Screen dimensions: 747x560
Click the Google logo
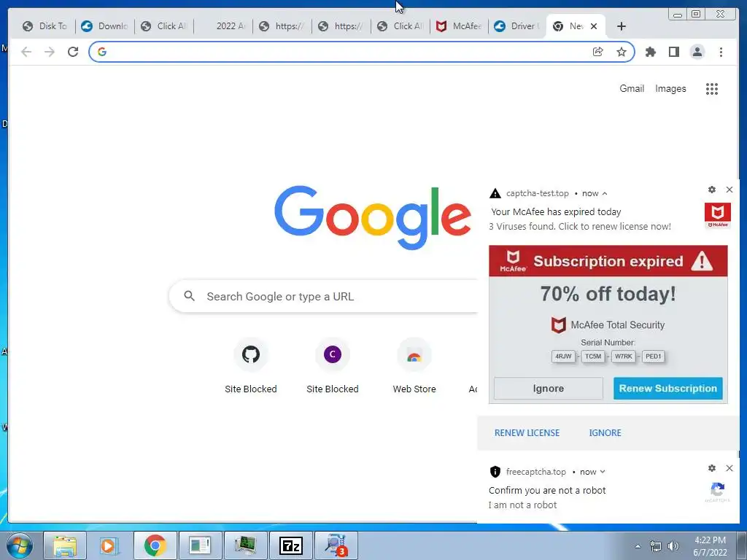coord(373,217)
